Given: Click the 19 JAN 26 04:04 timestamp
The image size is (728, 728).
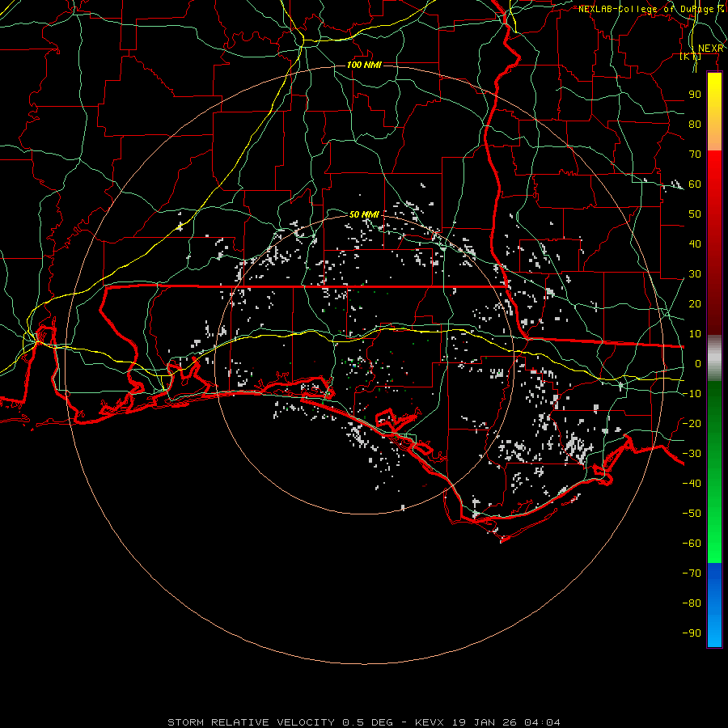Looking at the screenshot, I should point(506,722).
